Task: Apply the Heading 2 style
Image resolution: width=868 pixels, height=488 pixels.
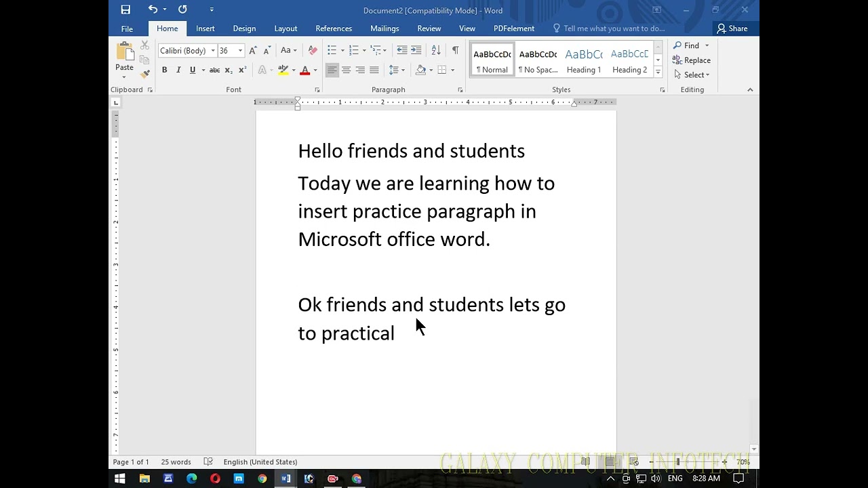Action: click(629, 60)
